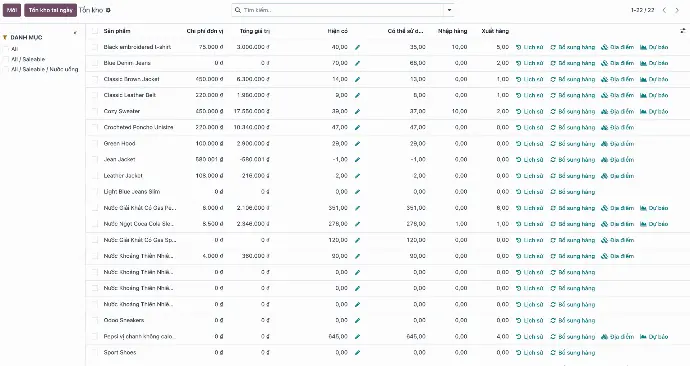
Task: Toggle the select-all checkbox in table header
Action: [95, 31]
